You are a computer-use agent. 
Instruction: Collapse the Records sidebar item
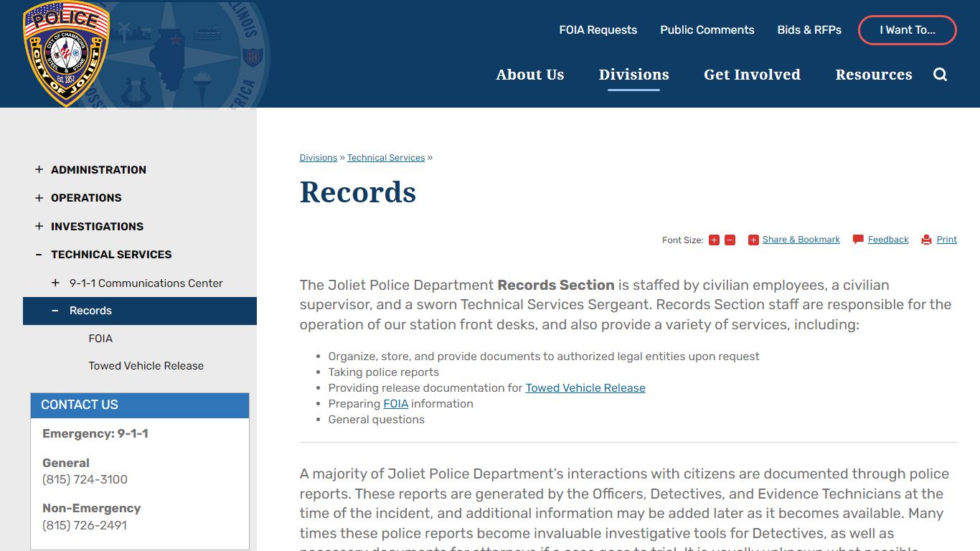click(x=55, y=311)
